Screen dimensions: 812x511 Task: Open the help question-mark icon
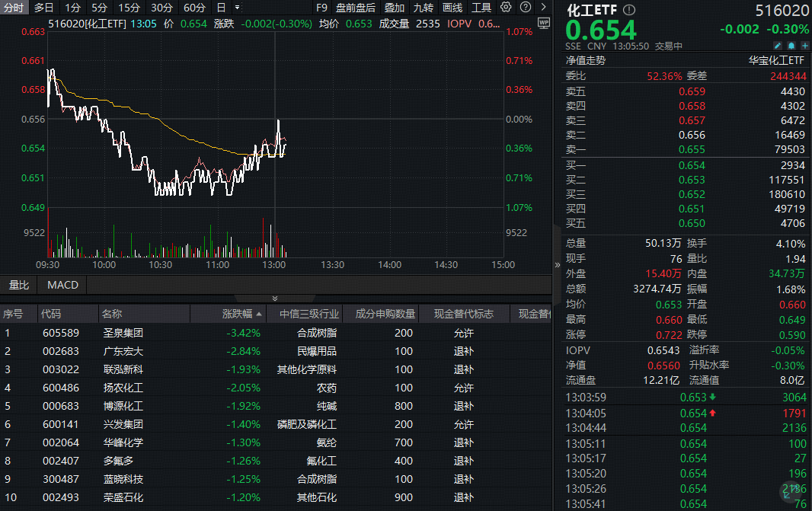tap(526, 7)
